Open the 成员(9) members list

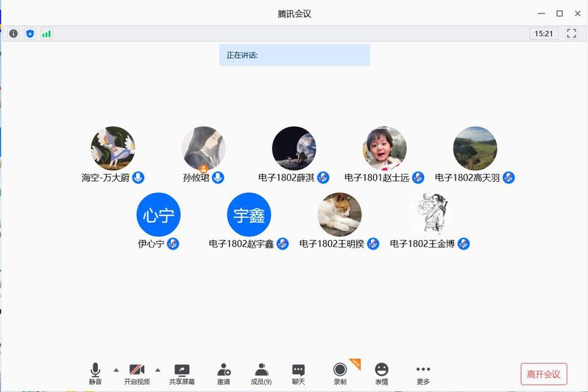click(x=261, y=374)
